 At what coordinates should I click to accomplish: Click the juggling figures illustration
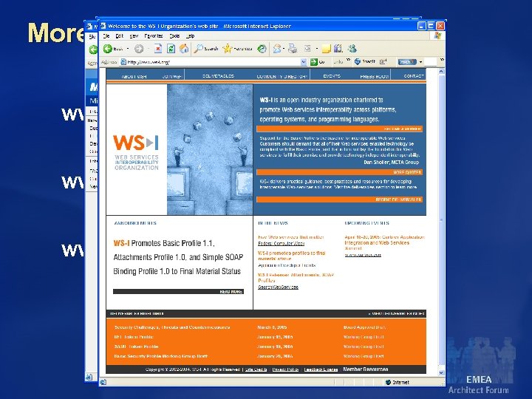tap(210, 149)
